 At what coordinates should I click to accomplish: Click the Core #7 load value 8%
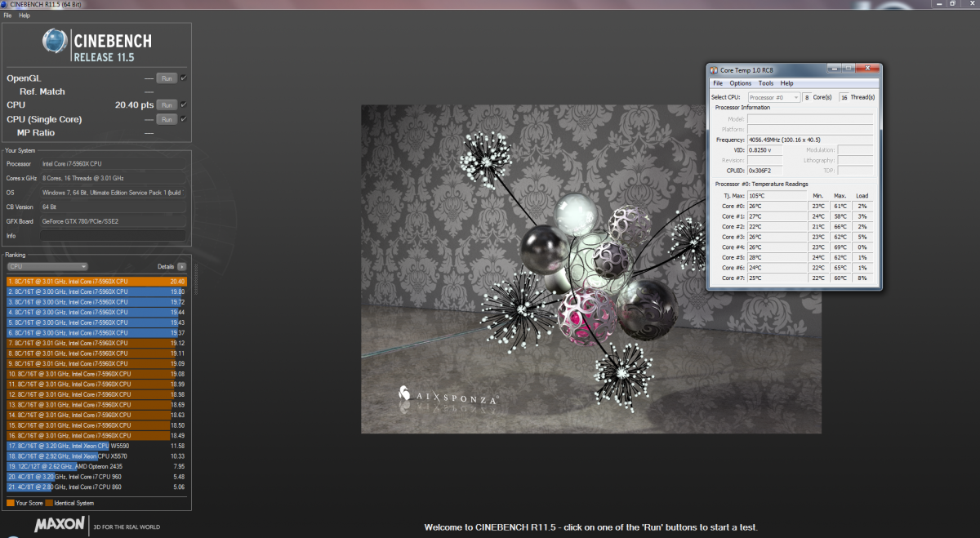(862, 278)
